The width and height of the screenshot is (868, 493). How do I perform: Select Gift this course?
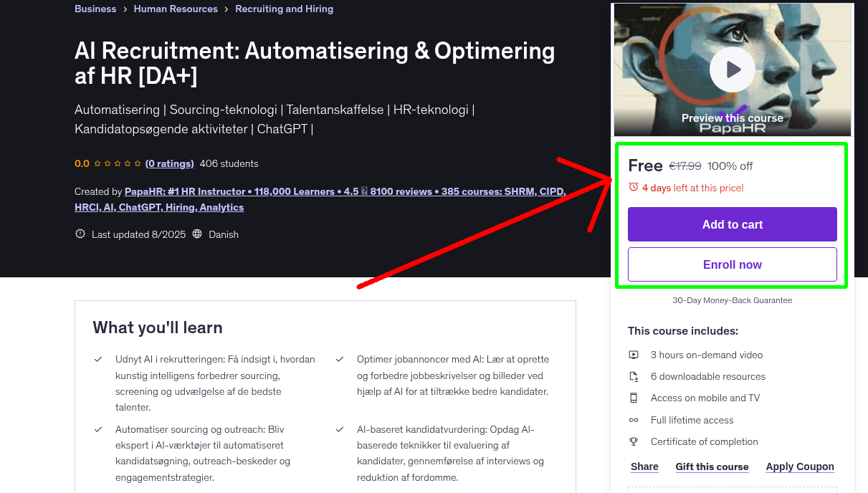712,466
